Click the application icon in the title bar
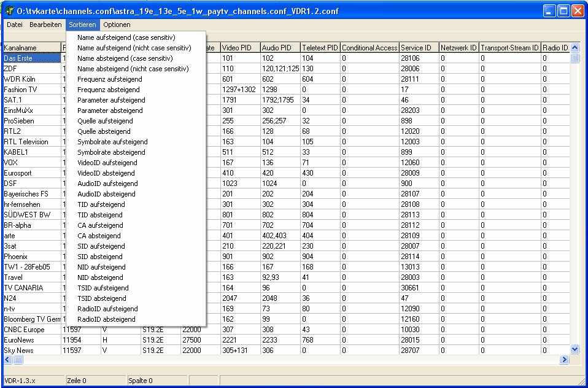 (x=10, y=10)
